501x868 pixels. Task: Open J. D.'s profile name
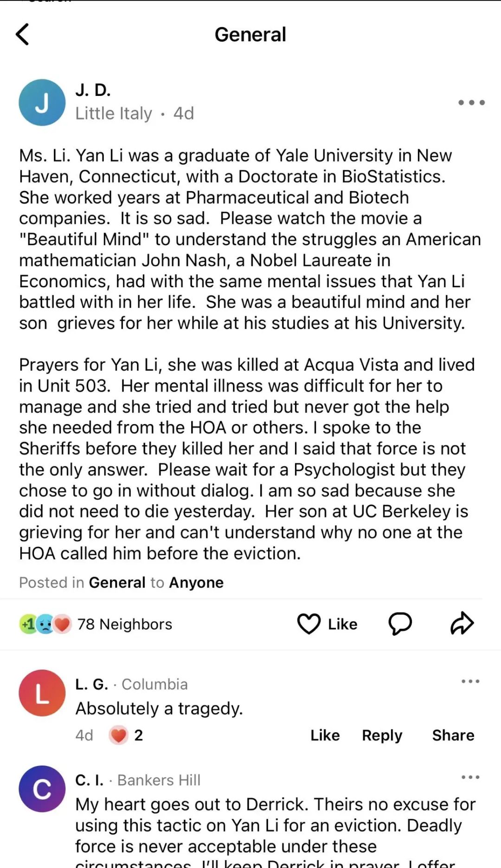tap(93, 90)
